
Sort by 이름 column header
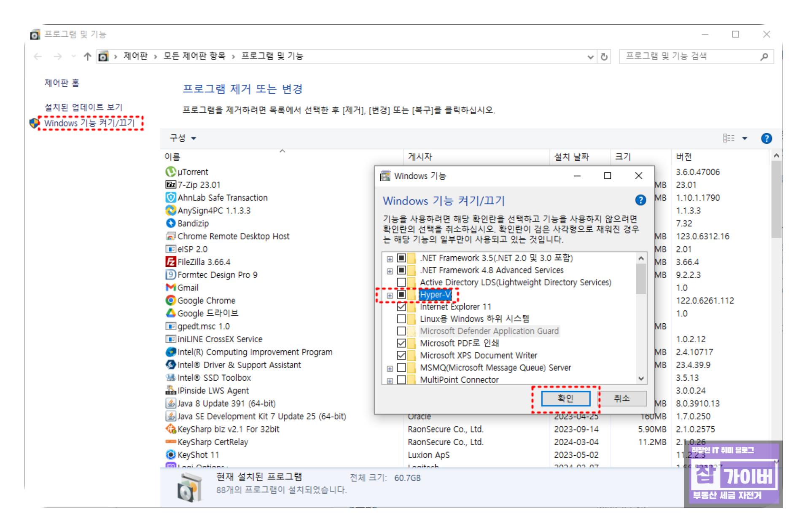click(x=282, y=157)
